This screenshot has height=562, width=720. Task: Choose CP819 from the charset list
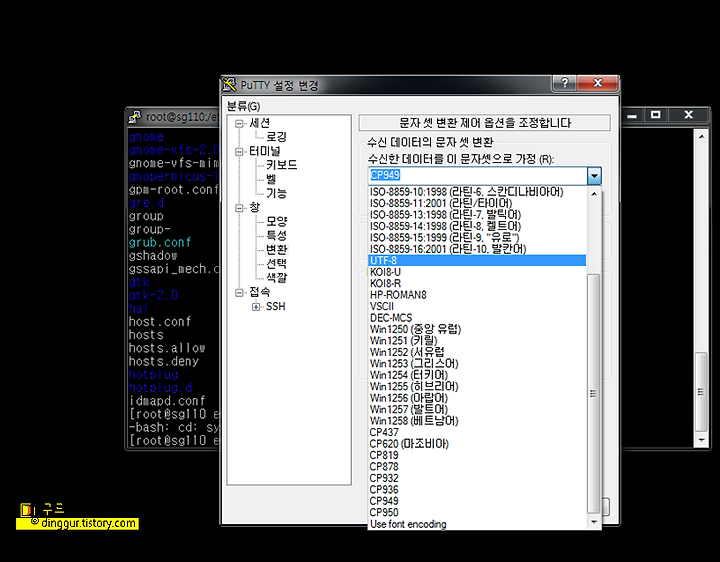point(477,455)
